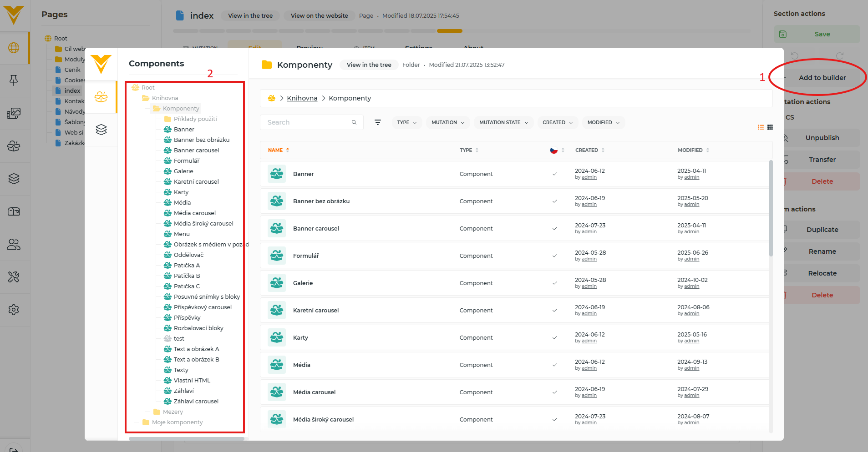Click the components box icon in modal sidebar
868x452 pixels.
(x=101, y=97)
